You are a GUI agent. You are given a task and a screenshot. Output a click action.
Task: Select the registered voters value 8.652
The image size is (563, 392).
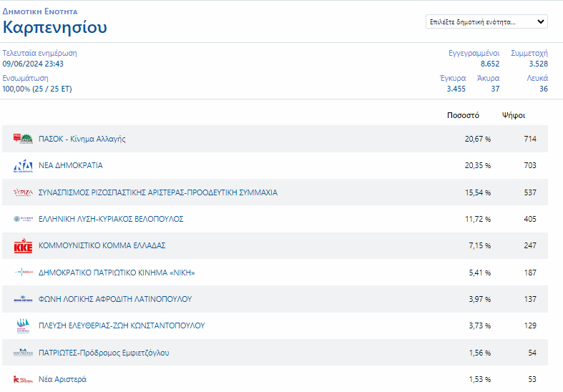pos(490,64)
